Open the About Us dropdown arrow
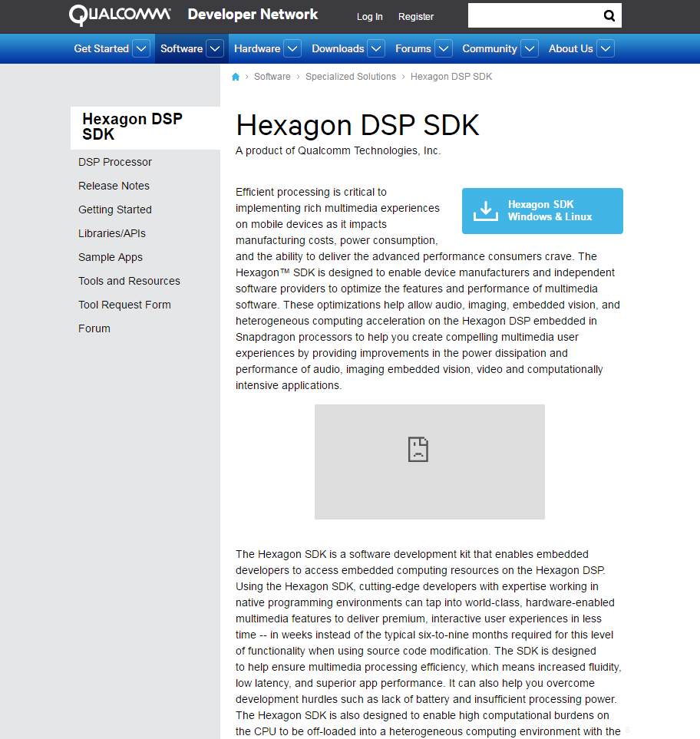 (606, 48)
